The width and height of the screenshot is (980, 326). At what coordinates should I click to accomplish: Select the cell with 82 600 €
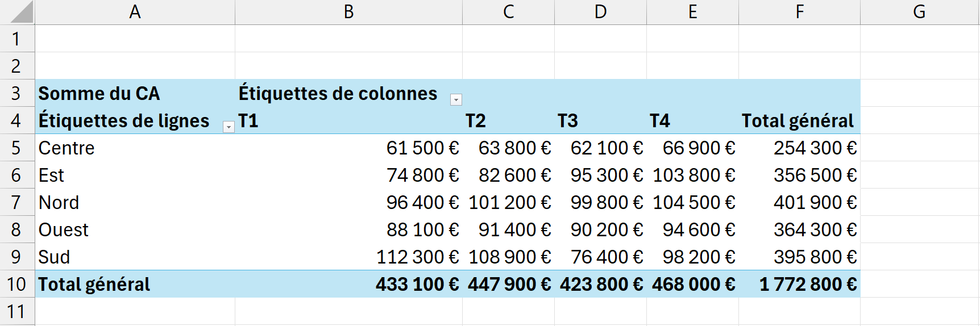point(509,175)
